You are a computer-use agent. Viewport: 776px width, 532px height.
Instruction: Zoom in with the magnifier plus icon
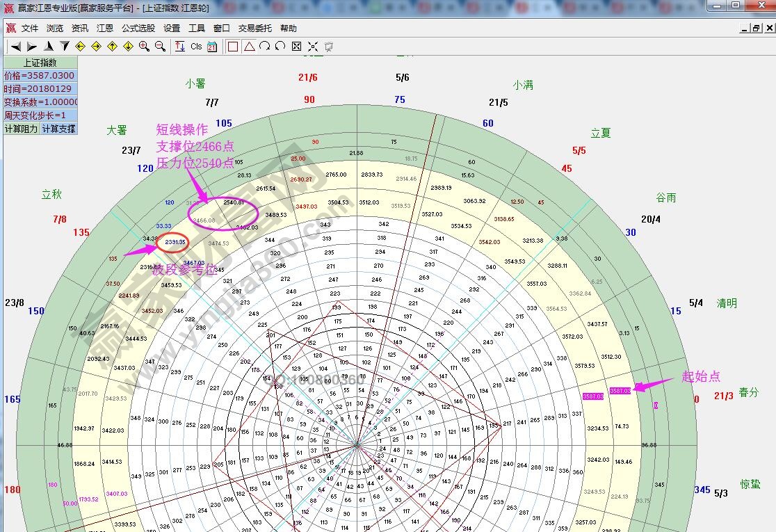coord(144,47)
